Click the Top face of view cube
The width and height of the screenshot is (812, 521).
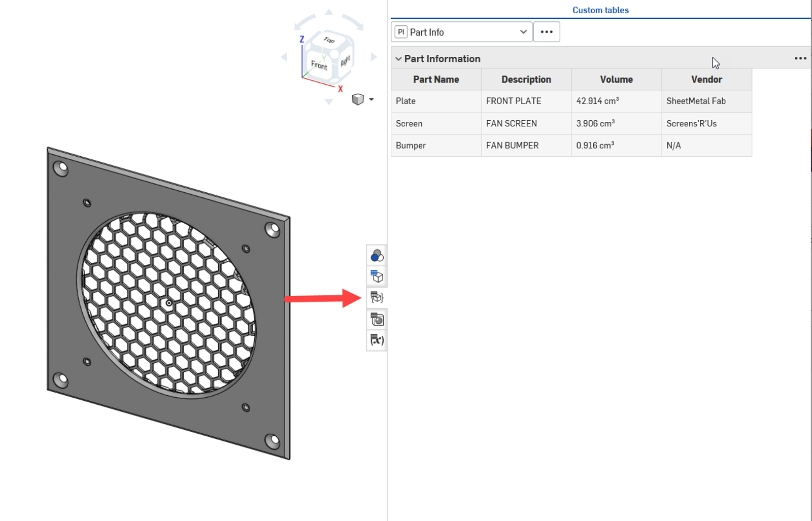[329, 40]
